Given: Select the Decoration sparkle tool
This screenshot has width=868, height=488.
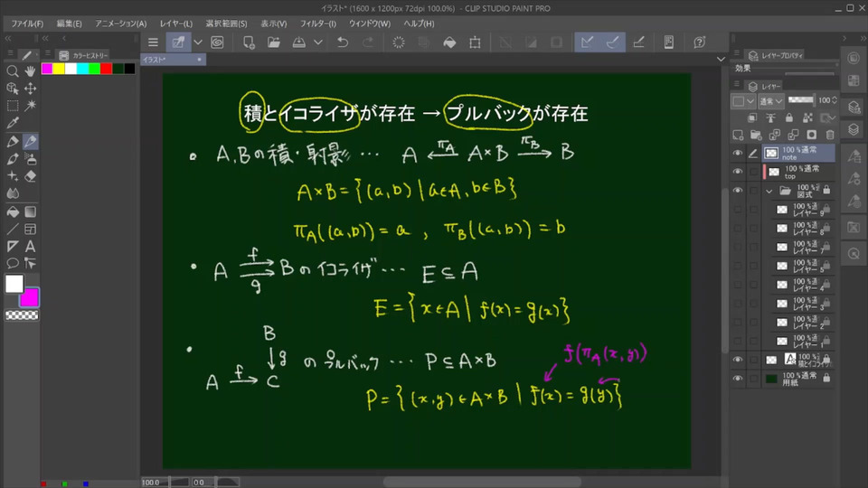Looking at the screenshot, I should click(12, 176).
